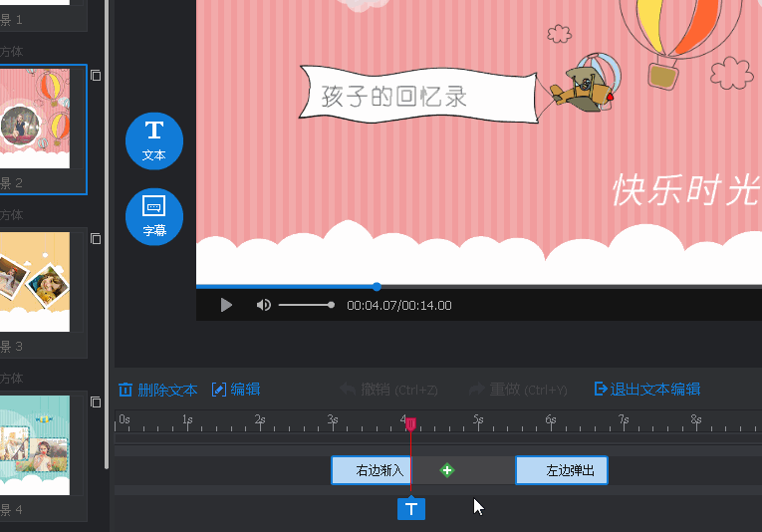This screenshot has width=762, height=532.
Task: Select the 左边弹出 exit animation block
Action: tap(562, 470)
